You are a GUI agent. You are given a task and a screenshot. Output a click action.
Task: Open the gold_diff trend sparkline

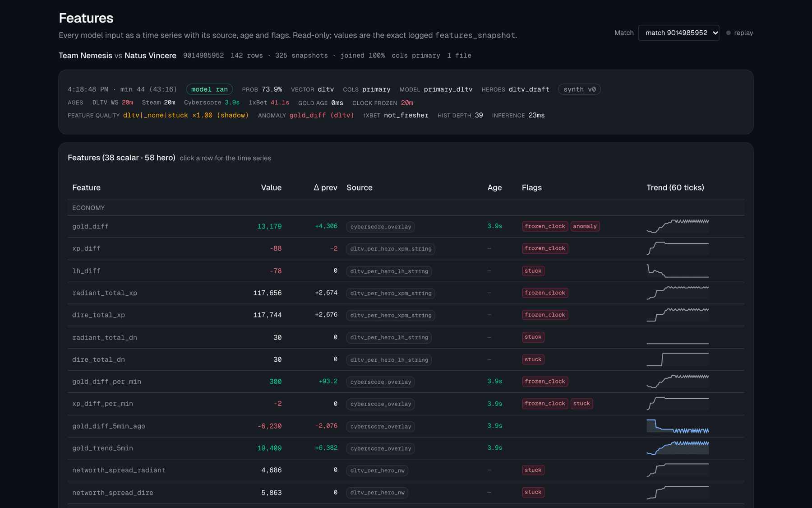pos(678,226)
